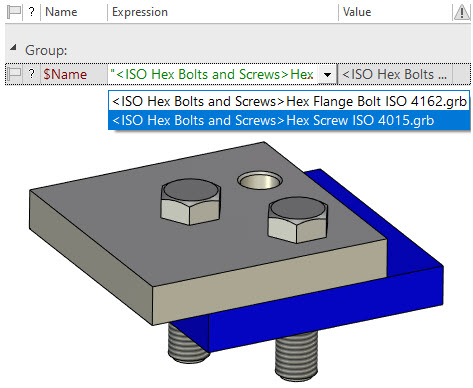Choose Hex Screw ISO 4015.grb option
This screenshot has height=388, width=473.
pyautogui.click(x=289, y=120)
